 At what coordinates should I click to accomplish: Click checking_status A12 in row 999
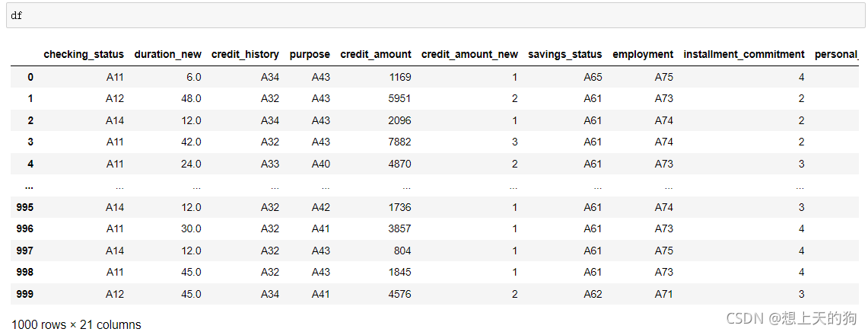click(115, 295)
